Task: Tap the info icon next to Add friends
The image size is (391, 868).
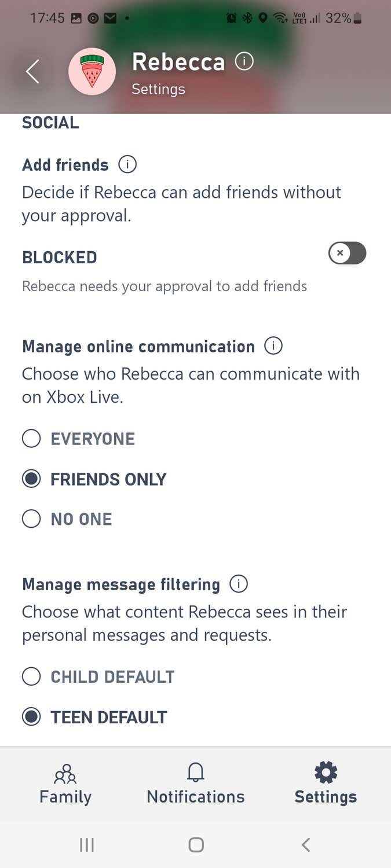Action: (127, 165)
